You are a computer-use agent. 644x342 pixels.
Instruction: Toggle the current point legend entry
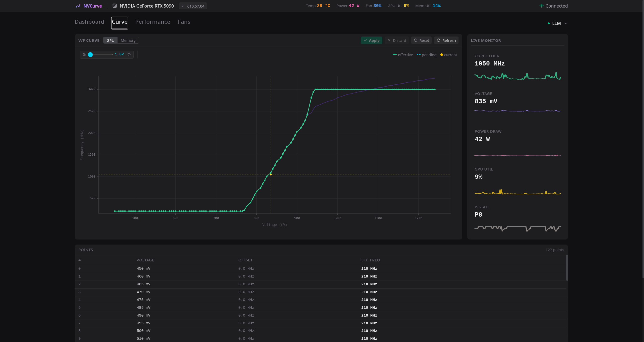(x=448, y=55)
